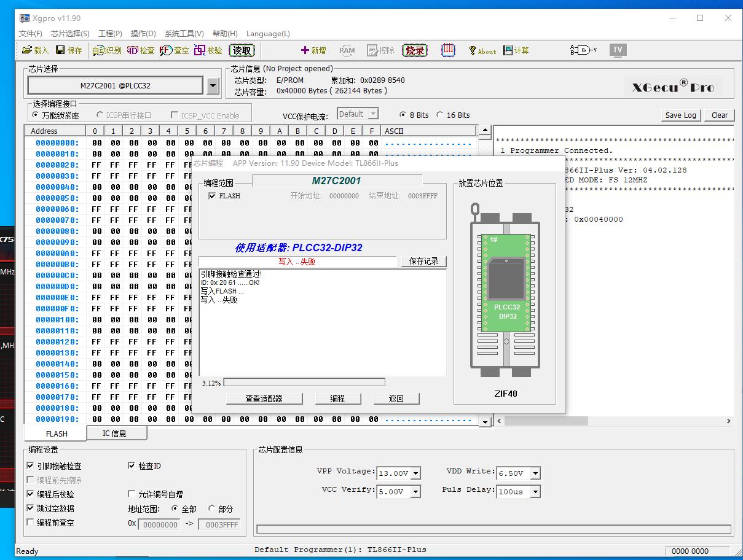Expand the chip selection dropdown arrow
This screenshot has width=743, height=560.
[x=213, y=86]
